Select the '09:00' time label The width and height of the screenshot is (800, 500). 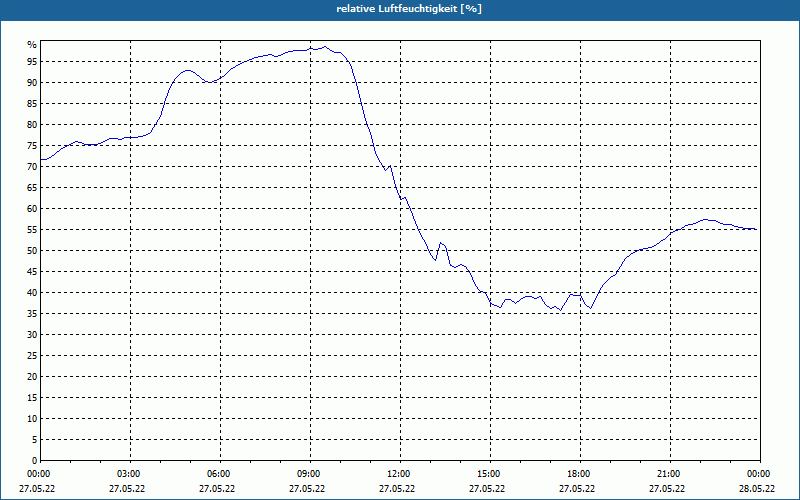tap(311, 474)
